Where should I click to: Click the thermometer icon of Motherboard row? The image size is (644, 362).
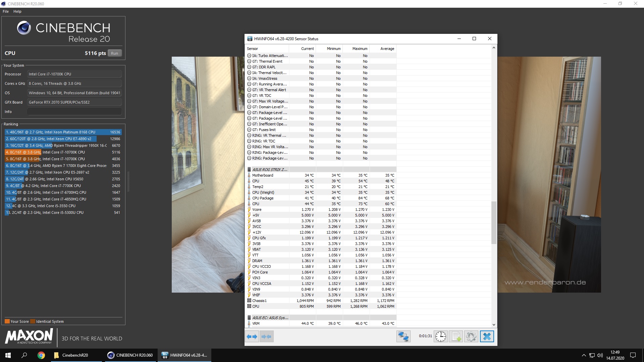(249, 175)
